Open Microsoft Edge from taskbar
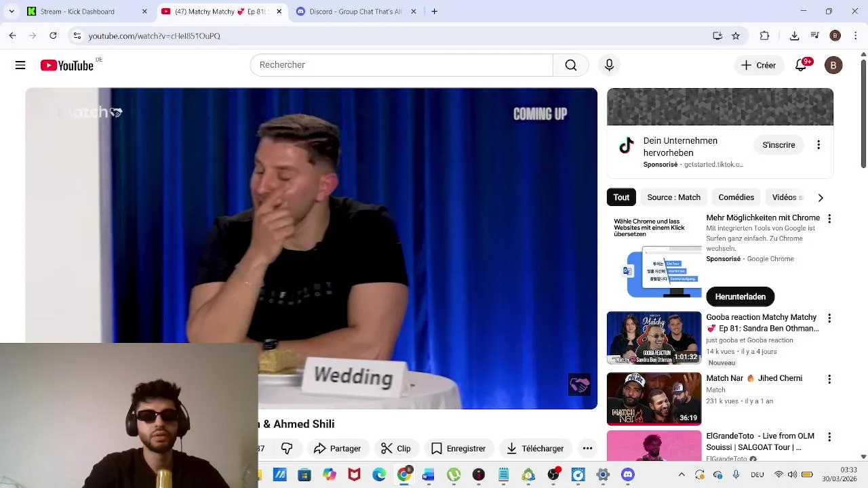The height and width of the screenshot is (488, 868). (379, 474)
